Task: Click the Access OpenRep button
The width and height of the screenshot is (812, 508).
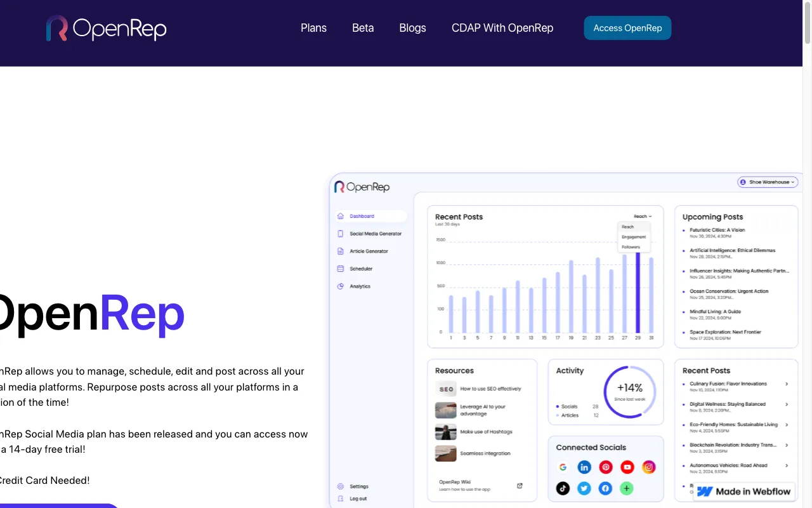Action: click(627, 28)
